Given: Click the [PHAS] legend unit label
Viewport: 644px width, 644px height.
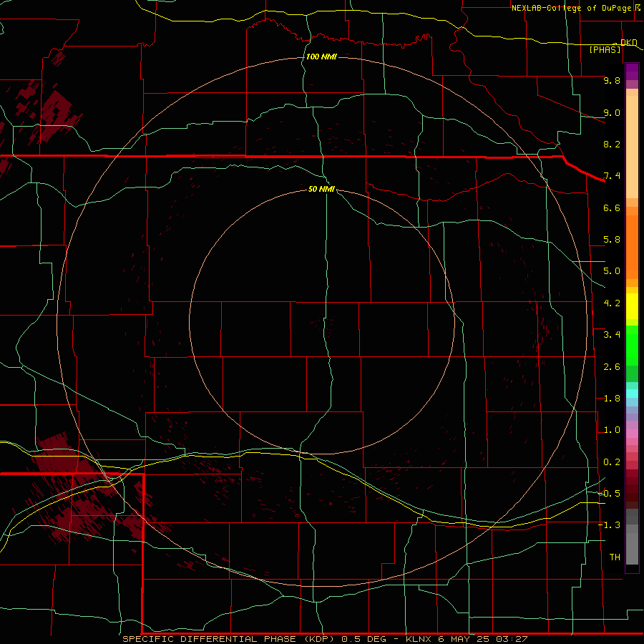Looking at the screenshot, I should tap(605, 49).
